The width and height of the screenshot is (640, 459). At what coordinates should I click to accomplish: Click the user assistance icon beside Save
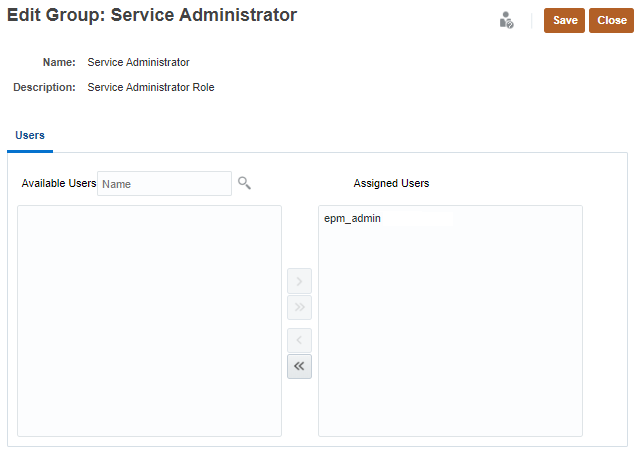coord(507,20)
